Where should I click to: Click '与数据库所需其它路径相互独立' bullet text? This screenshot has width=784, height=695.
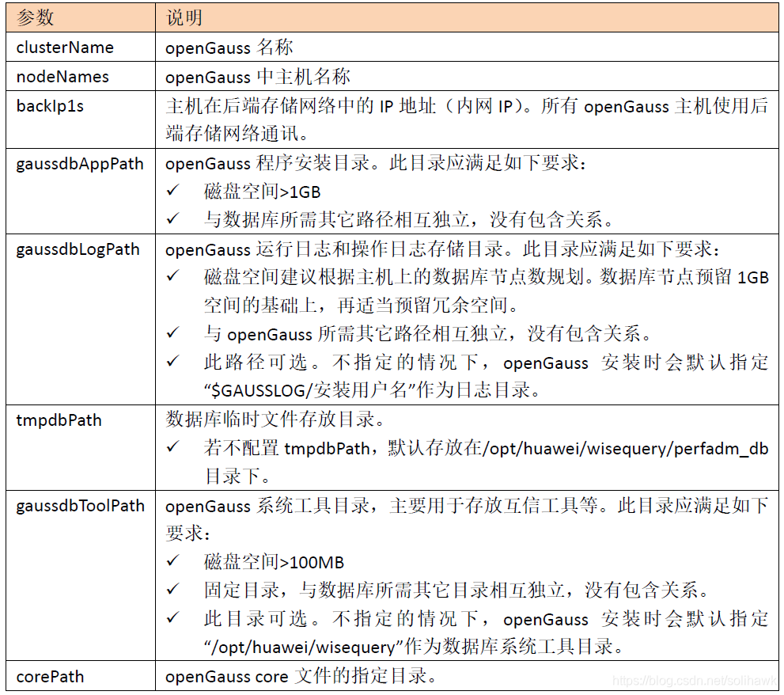point(408,219)
